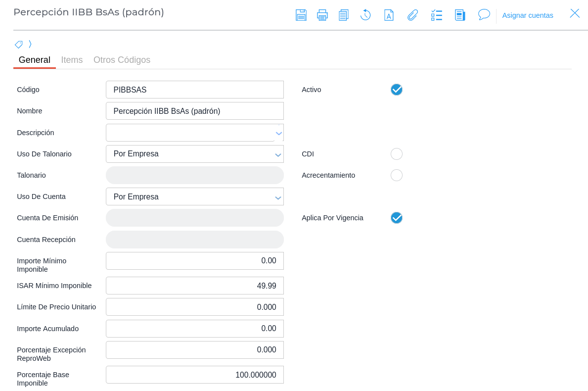The height and width of the screenshot is (391, 588).
Task: Expand the Descripción dropdown
Action: (x=278, y=133)
